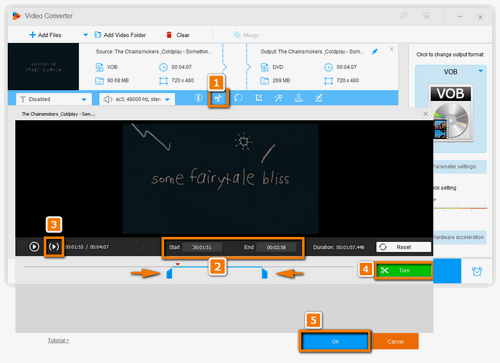
Task: Open the Tutorial link
Action: click(x=58, y=340)
